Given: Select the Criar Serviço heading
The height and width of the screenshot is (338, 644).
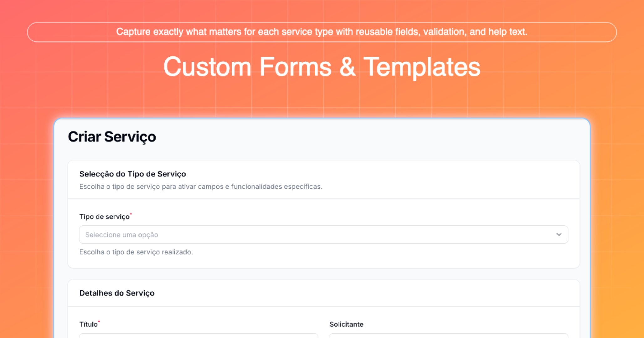Looking at the screenshot, I should (112, 137).
